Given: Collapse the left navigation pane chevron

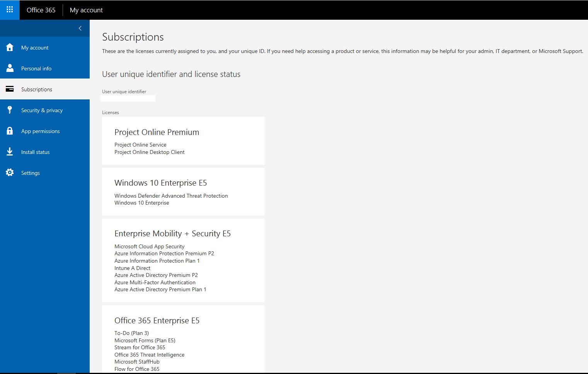Looking at the screenshot, I should tap(80, 28).
